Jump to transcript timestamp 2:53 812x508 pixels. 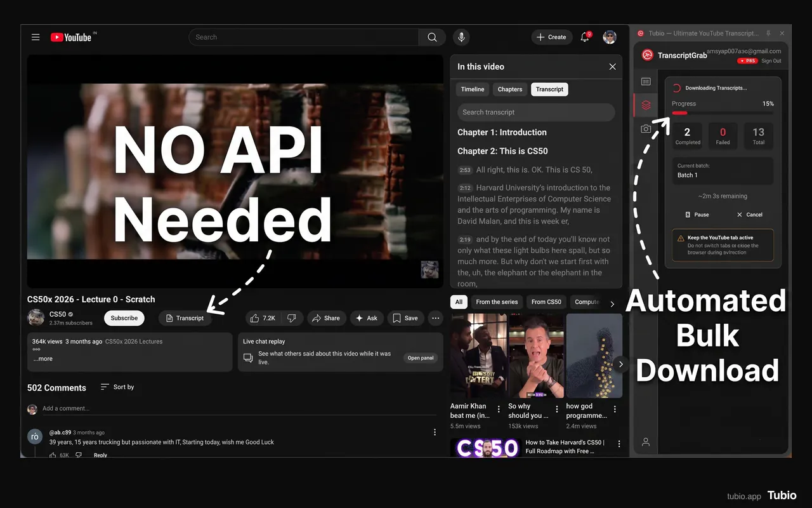(x=465, y=170)
